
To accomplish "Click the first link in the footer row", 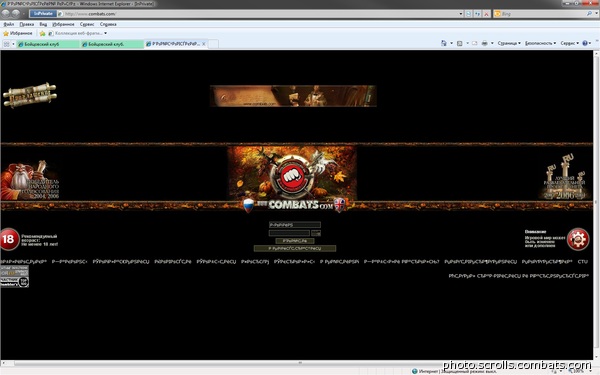I will coord(23,262).
